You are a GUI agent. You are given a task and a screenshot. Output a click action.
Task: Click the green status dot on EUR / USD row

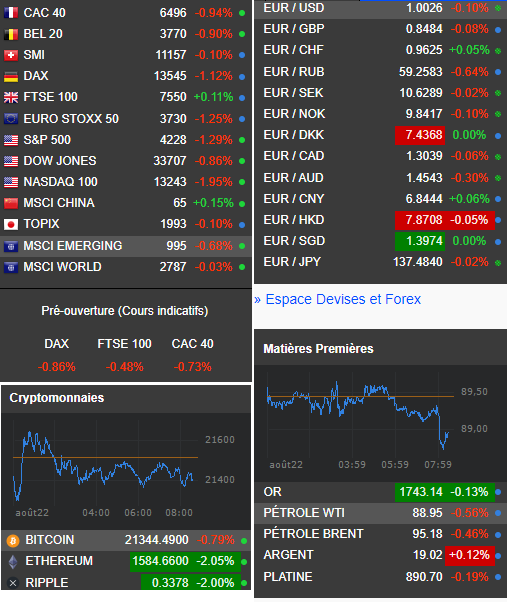coord(498,8)
